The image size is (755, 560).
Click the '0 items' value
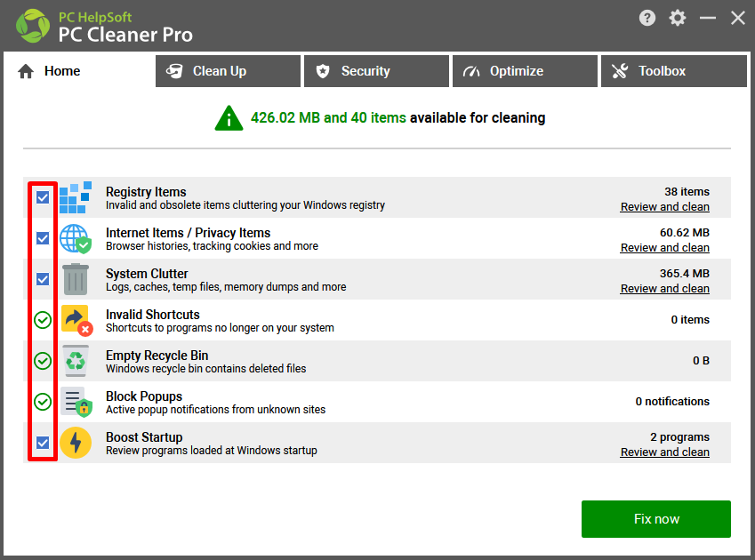[x=690, y=319]
